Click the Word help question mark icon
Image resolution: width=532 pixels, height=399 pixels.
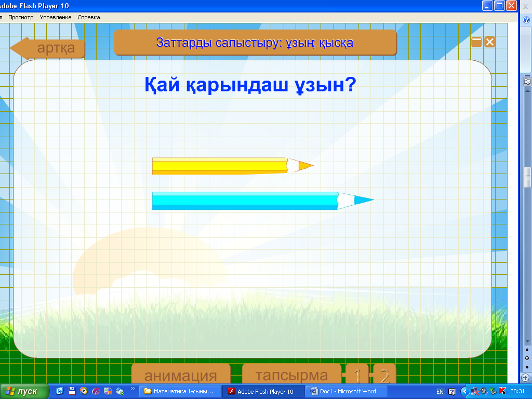(x=527, y=20)
